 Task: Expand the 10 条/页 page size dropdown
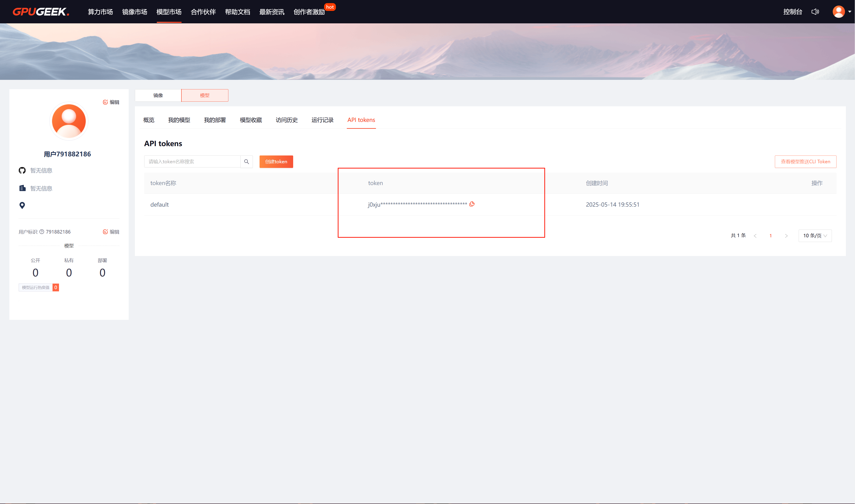tap(814, 236)
